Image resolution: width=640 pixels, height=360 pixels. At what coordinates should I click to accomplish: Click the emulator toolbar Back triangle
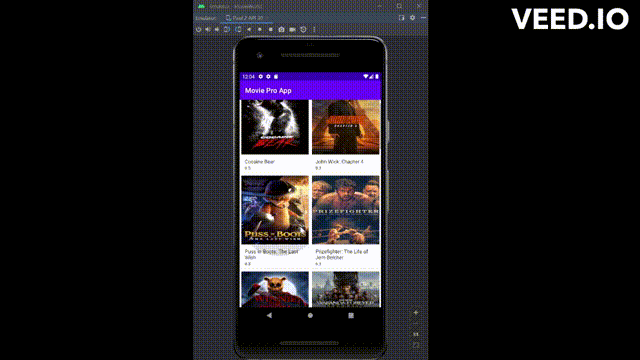(x=249, y=29)
